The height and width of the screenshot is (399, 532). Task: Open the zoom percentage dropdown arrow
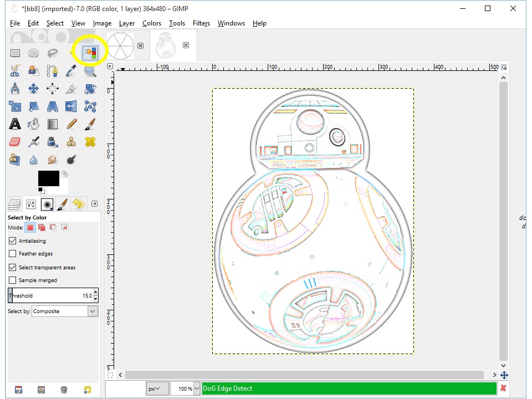pyautogui.click(x=197, y=388)
